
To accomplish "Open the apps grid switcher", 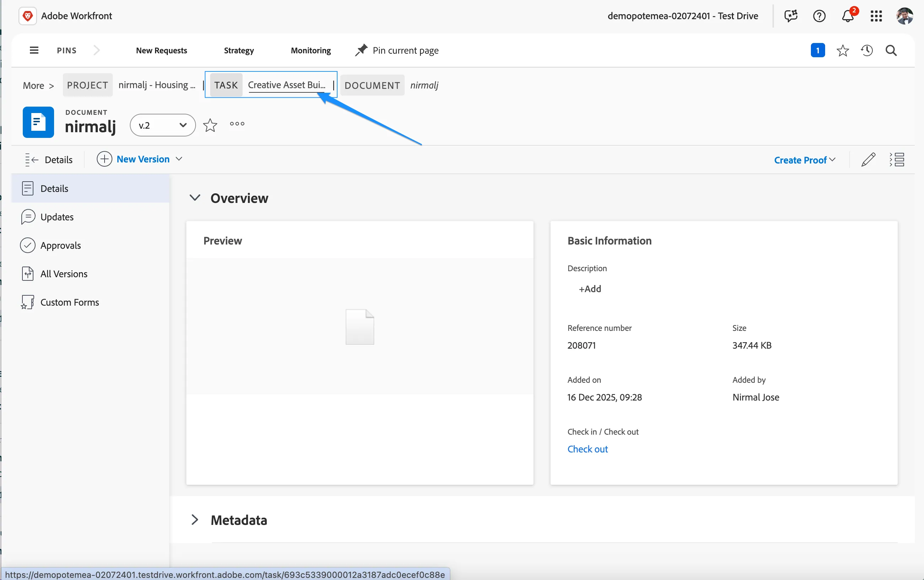I will click(876, 16).
